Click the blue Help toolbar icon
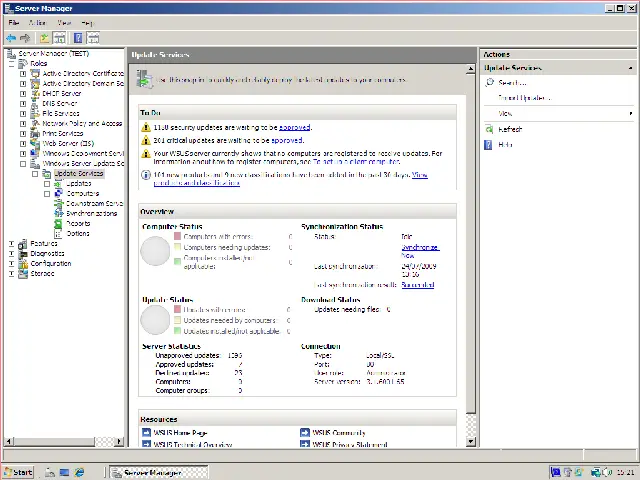 coord(78,38)
